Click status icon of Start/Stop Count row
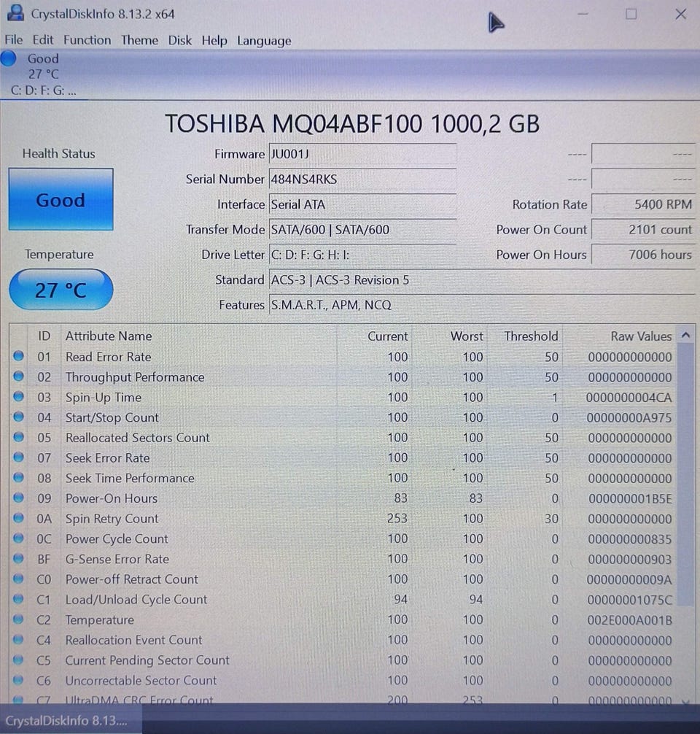The height and width of the screenshot is (734, 700). pos(19,417)
